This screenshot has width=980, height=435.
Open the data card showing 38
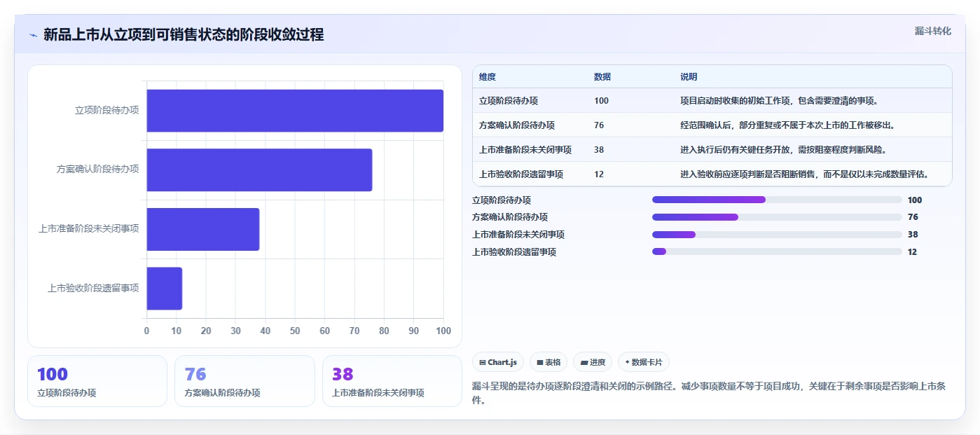click(x=392, y=381)
